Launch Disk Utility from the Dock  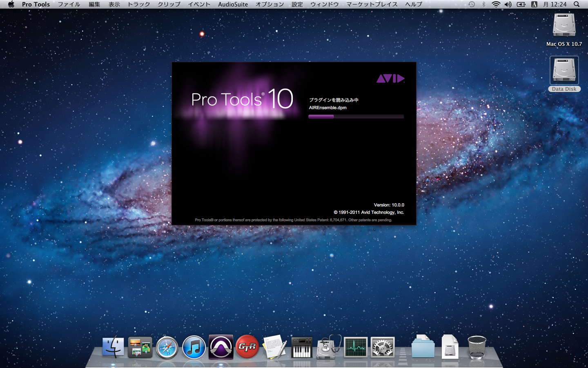point(328,347)
